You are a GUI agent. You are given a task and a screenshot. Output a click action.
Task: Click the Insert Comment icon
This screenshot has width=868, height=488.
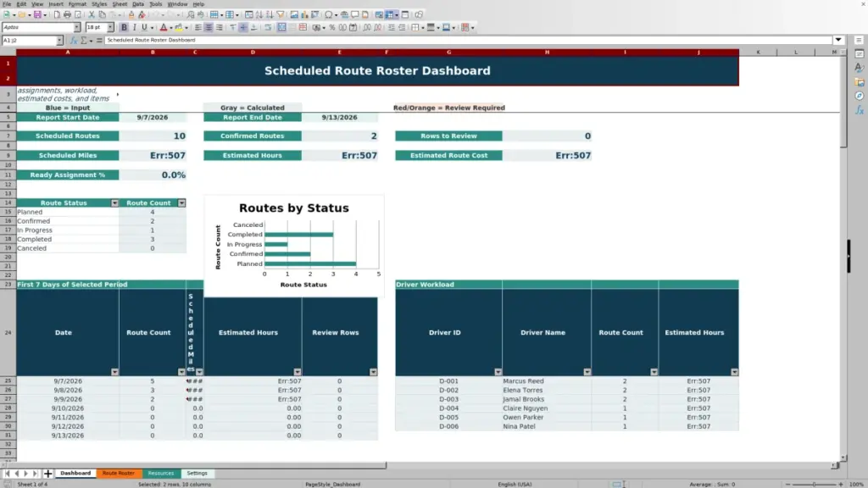[x=355, y=14]
